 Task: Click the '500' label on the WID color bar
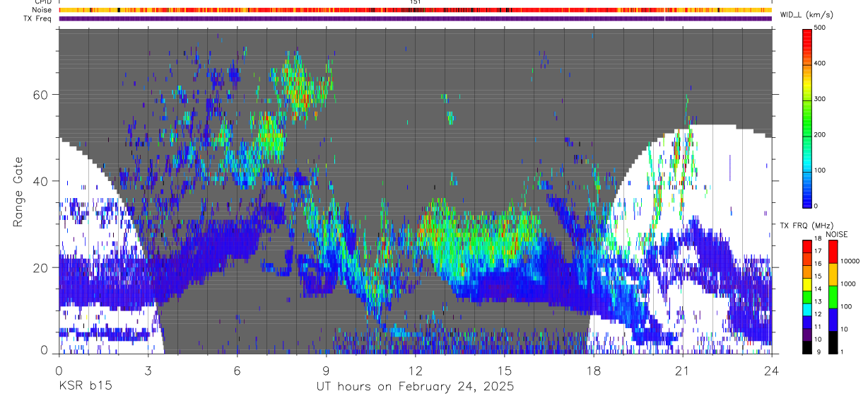coord(820,28)
